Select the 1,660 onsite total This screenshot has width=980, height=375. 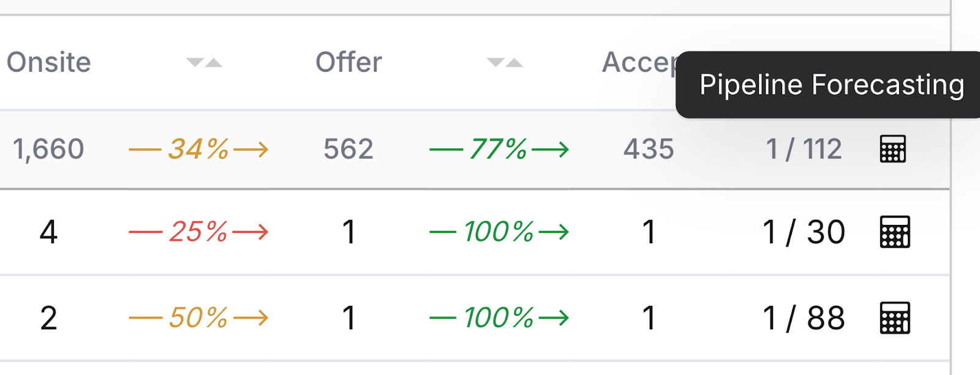click(x=48, y=150)
